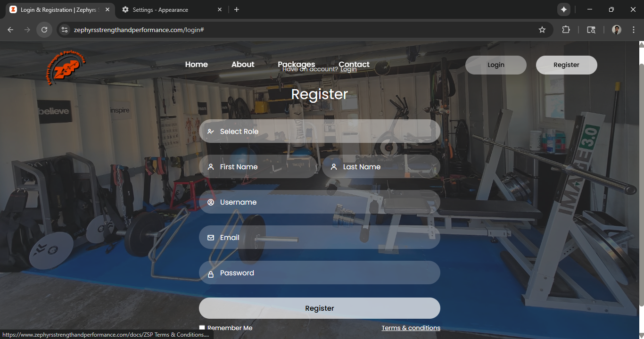Open the Terms & conditions link

(x=410, y=328)
